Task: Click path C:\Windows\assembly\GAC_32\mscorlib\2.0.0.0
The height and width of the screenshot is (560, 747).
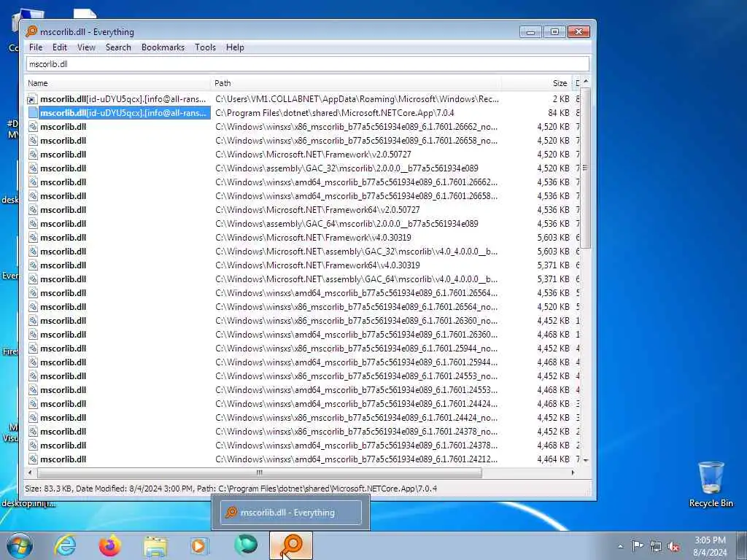Action: pos(347,168)
